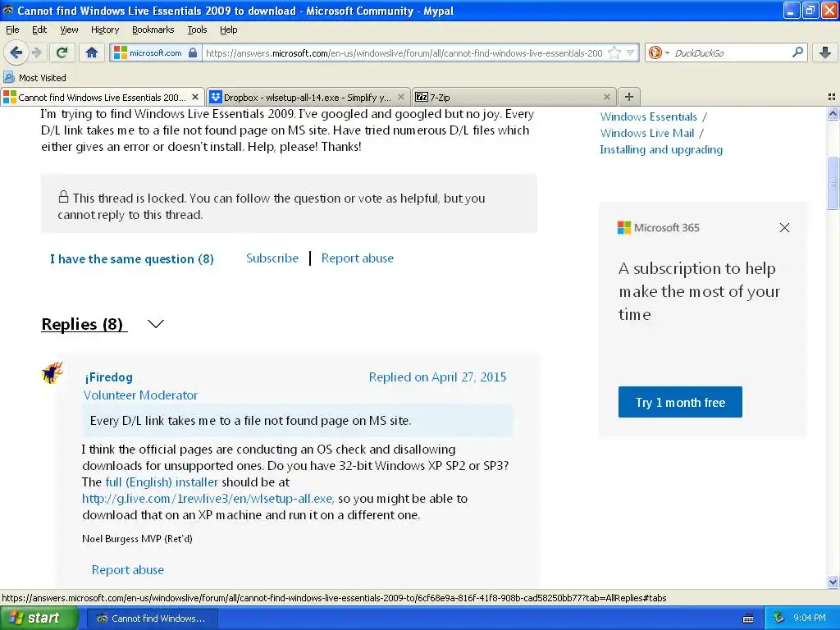
Task: Open the Windows start menu
Action: click(x=39, y=619)
